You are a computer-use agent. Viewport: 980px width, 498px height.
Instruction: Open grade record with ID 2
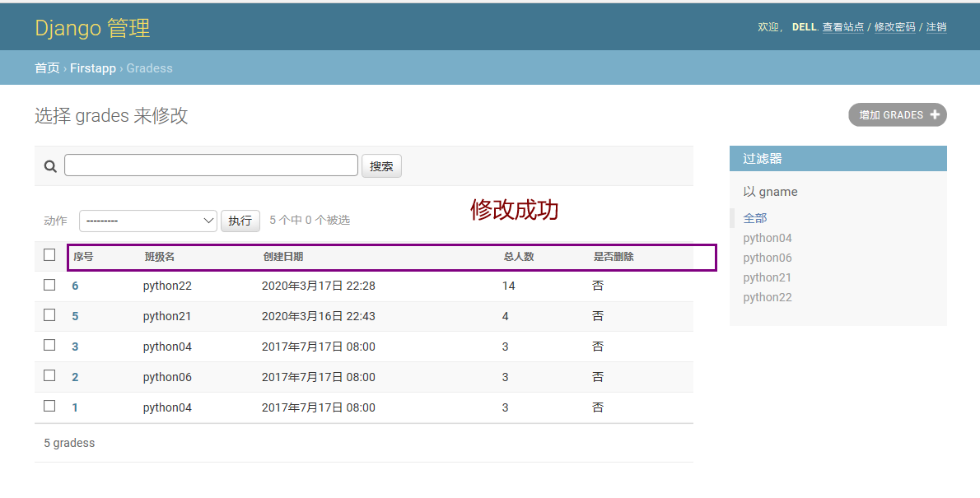(75, 377)
